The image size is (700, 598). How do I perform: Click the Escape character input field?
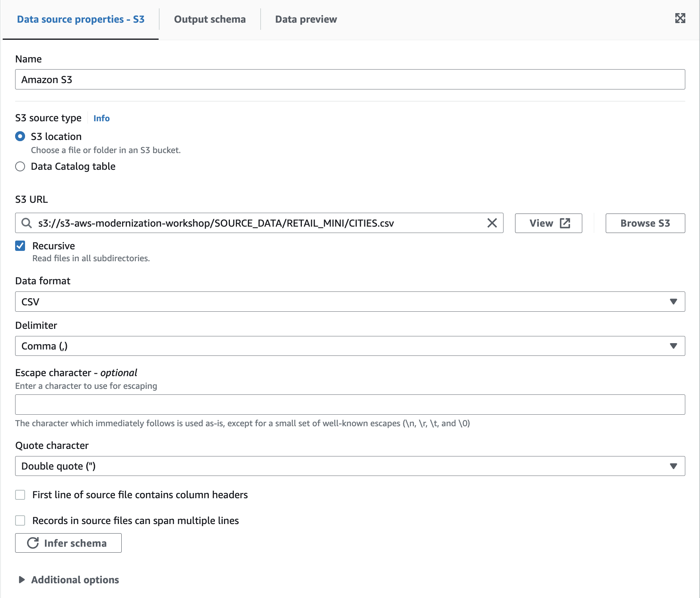(x=350, y=405)
